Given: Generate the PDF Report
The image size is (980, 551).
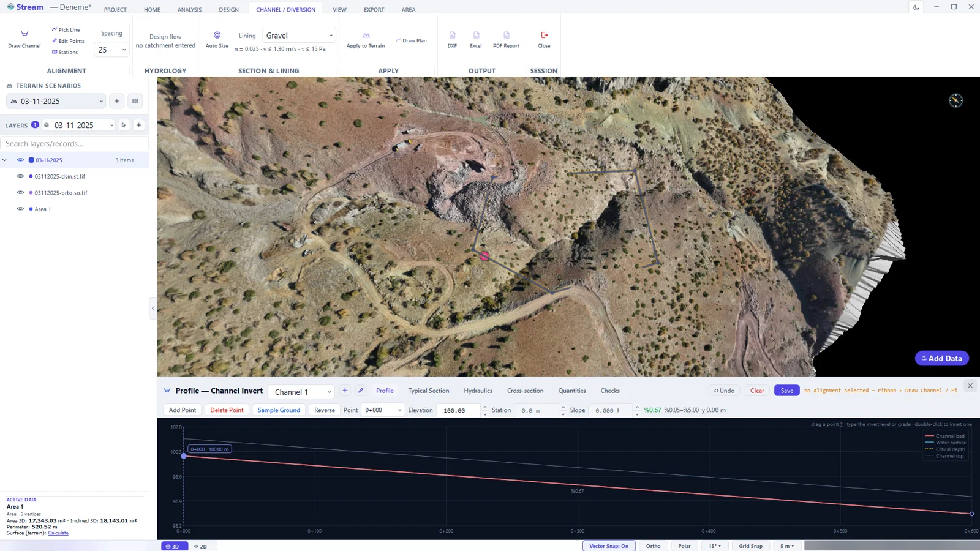Looking at the screenshot, I should click(x=506, y=39).
